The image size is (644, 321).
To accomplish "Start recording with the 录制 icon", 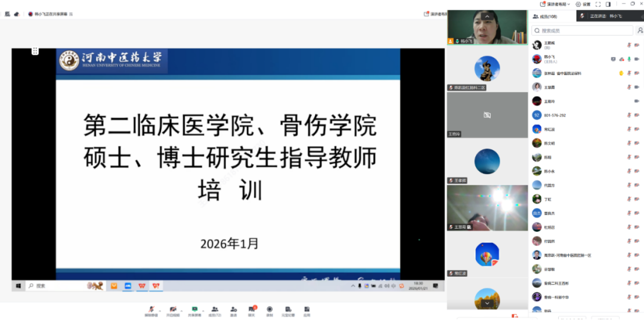I will (x=270, y=310).
